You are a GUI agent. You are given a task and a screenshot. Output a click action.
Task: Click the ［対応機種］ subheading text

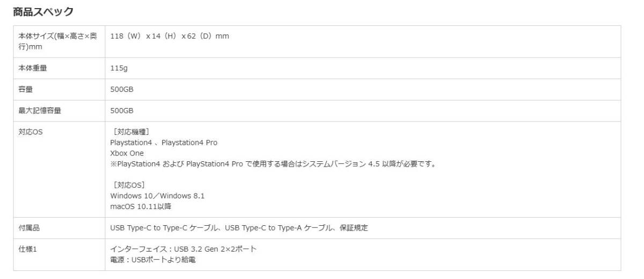(x=129, y=132)
